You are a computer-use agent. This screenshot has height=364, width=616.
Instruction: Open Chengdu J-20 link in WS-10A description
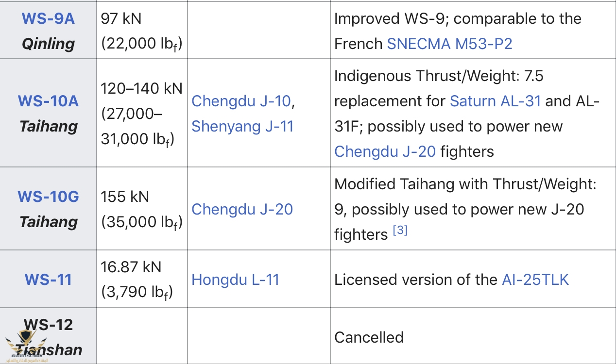click(385, 151)
